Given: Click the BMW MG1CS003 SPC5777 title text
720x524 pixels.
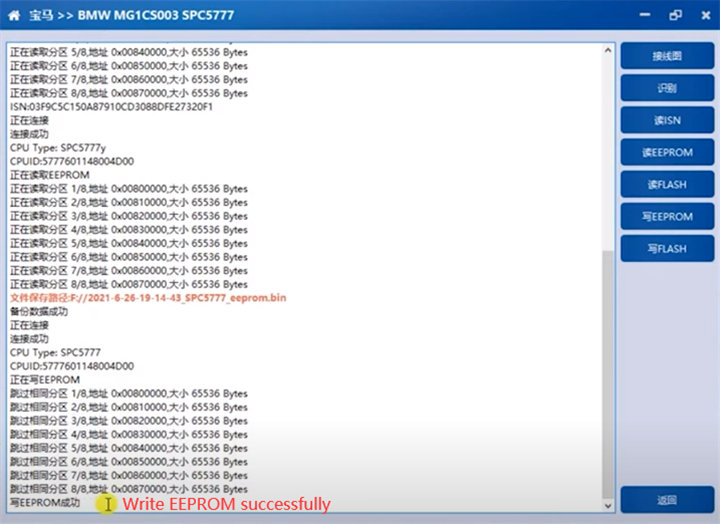Looking at the screenshot, I should pos(159,15).
